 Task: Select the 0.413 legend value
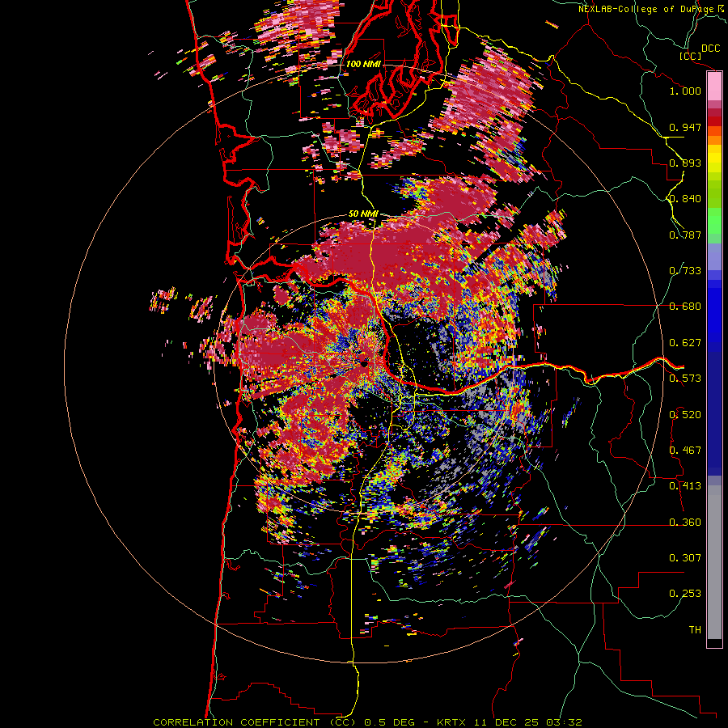pyautogui.click(x=685, y=486)
